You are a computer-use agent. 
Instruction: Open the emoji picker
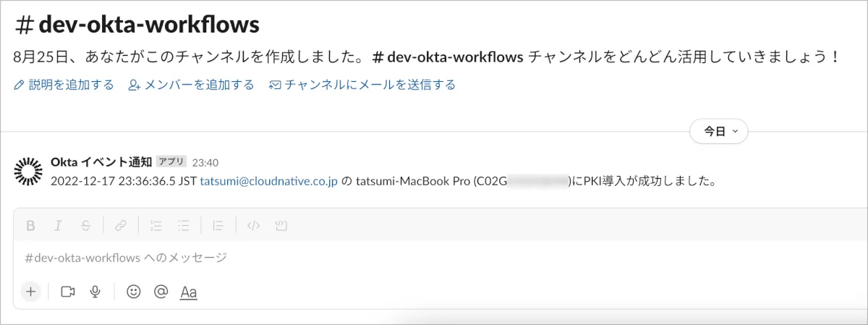pos(133,292)
